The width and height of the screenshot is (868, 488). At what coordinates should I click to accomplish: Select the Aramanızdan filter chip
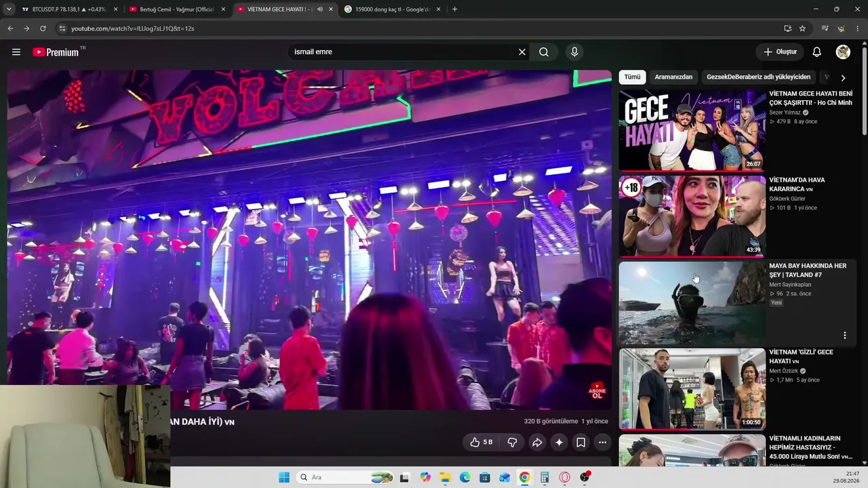click(x=673, y=77)
